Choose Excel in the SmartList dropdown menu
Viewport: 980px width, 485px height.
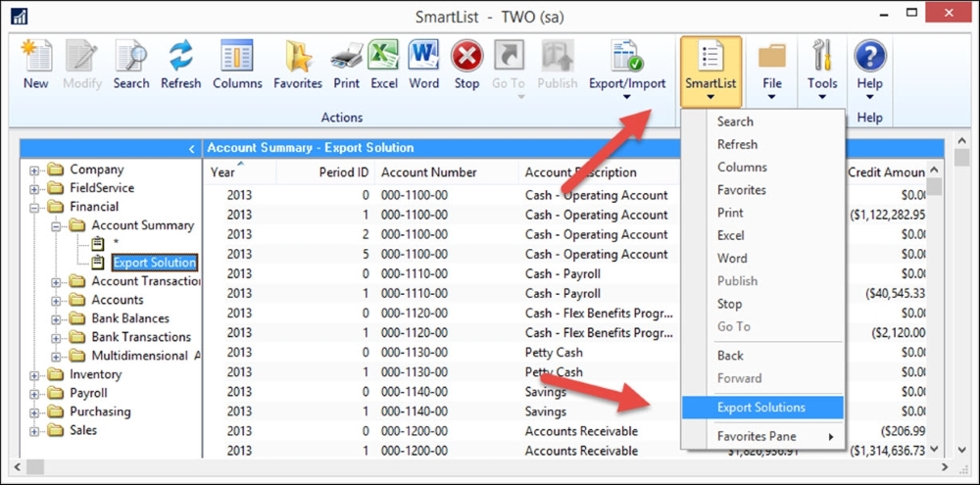click(x=762, y=235)
